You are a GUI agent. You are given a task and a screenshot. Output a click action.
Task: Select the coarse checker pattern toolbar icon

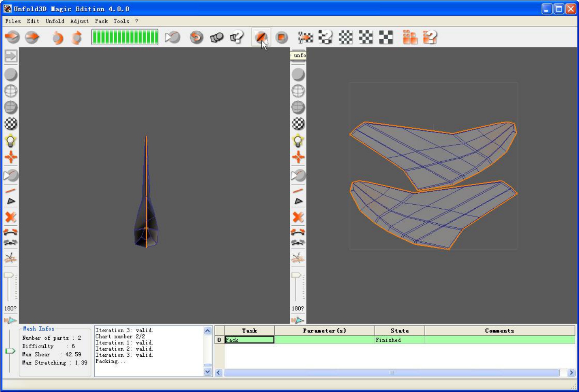pos(386,37)
